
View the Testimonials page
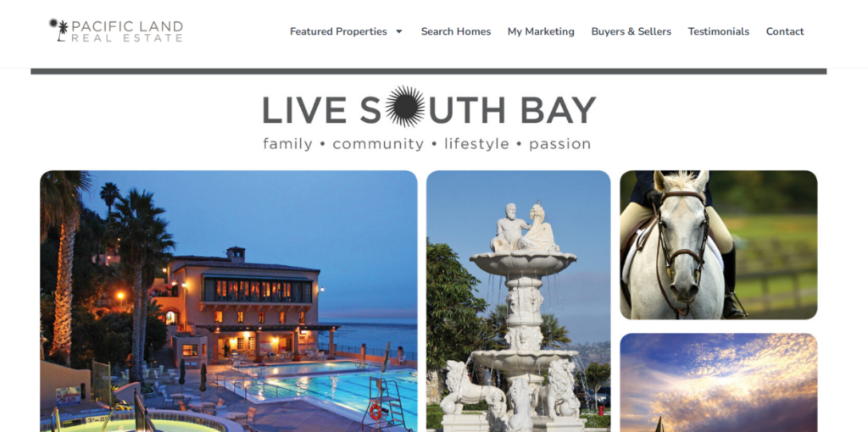(719, 31)
